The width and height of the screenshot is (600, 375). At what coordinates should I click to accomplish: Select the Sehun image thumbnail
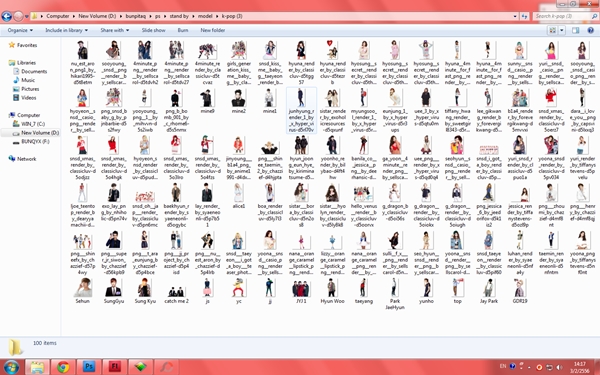click(83, 291)
